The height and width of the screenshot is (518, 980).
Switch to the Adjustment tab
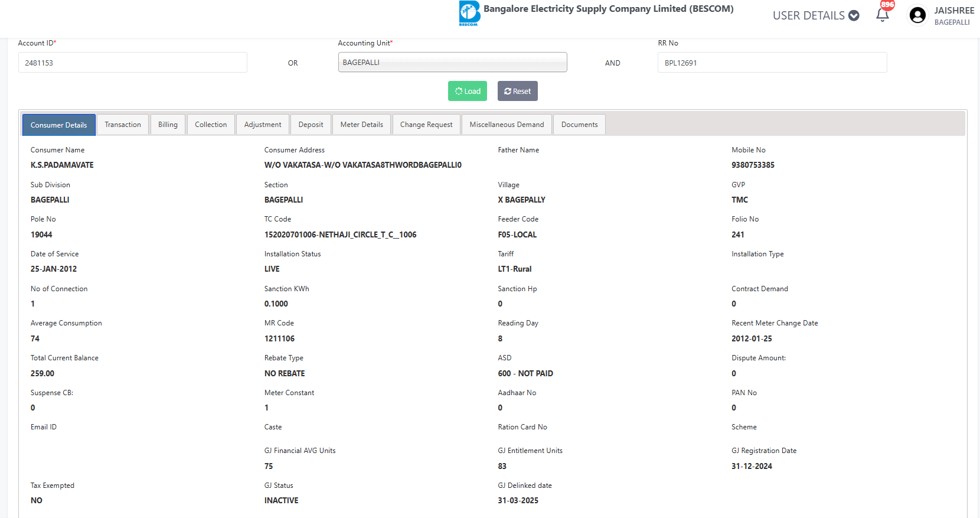263,125
